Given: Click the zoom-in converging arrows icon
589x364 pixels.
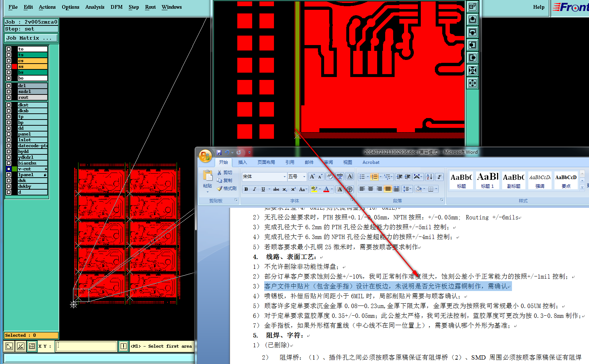Looking at the screenshot, I should [x=472, y=70].
